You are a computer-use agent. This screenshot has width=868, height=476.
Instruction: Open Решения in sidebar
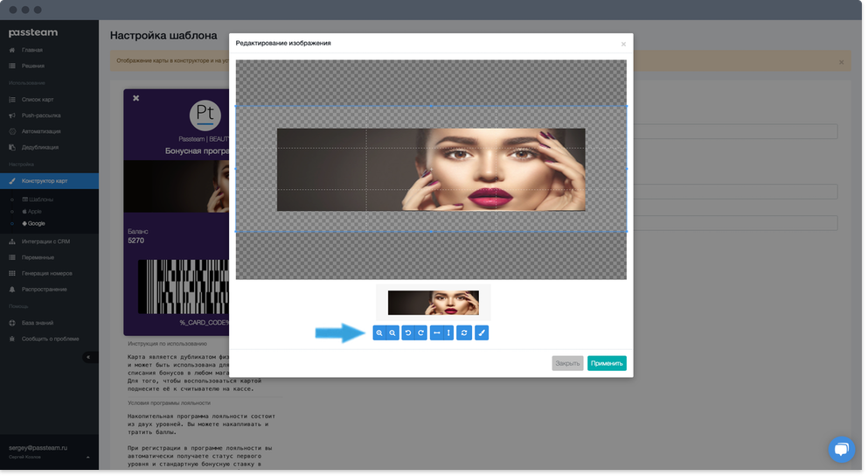(x=33, y=66)
